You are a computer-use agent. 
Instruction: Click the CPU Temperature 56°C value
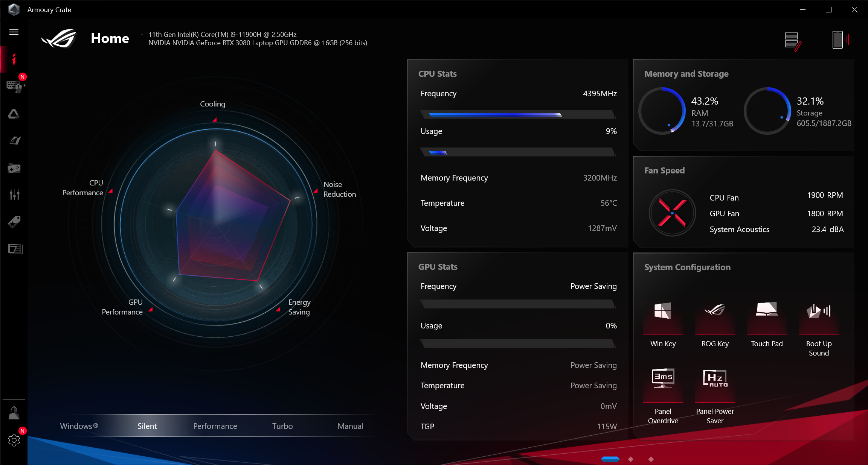pyautogui.click(x=609, y=203)
